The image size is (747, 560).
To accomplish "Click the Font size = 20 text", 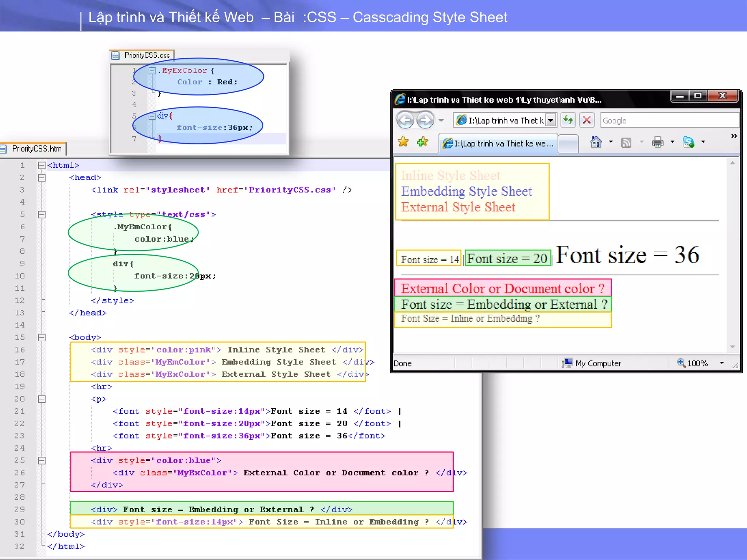I will click(x=507, y=258).
